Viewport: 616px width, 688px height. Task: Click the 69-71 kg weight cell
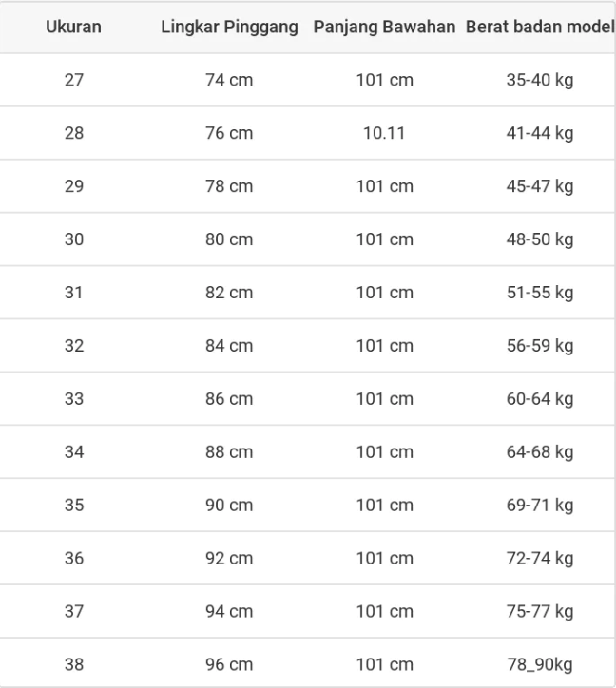(539, 506)
